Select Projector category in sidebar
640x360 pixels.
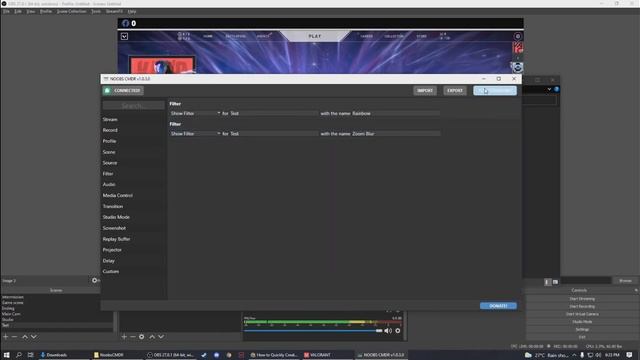click(112, 250)
